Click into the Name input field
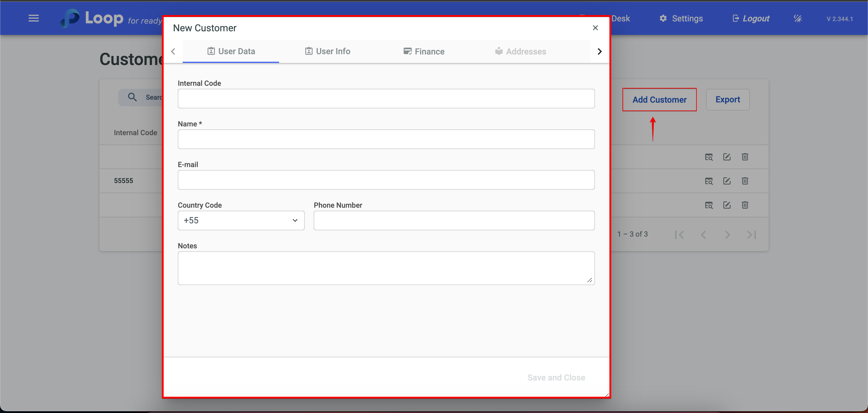The image size is (868, 413). tap(386, 139)
